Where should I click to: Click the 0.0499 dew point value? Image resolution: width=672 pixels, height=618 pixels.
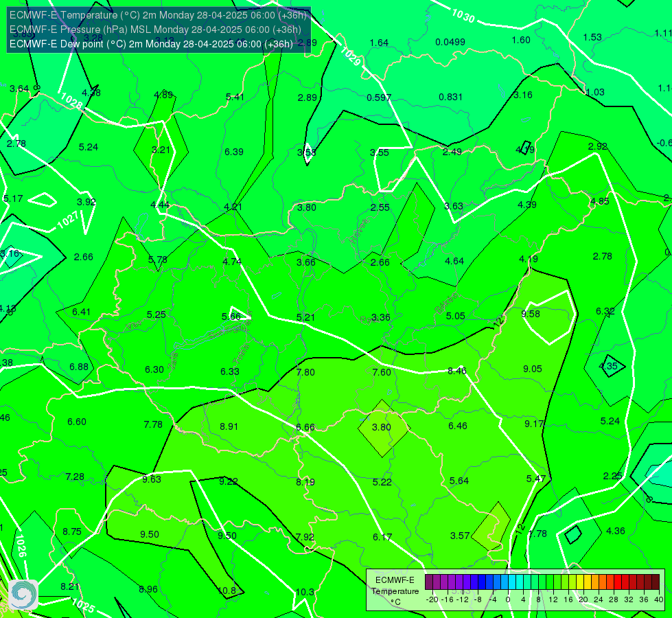pyautogui.click(x=450, y=42)
